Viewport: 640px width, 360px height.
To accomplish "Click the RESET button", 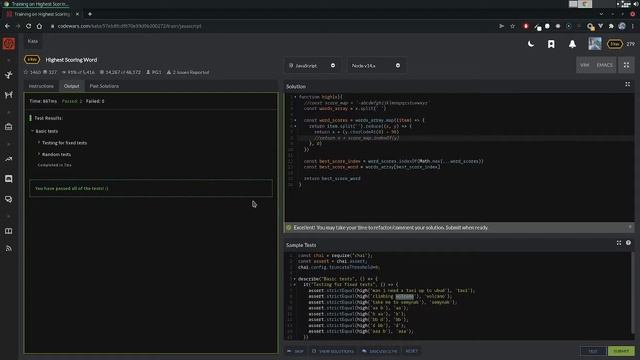I will 411,351.
